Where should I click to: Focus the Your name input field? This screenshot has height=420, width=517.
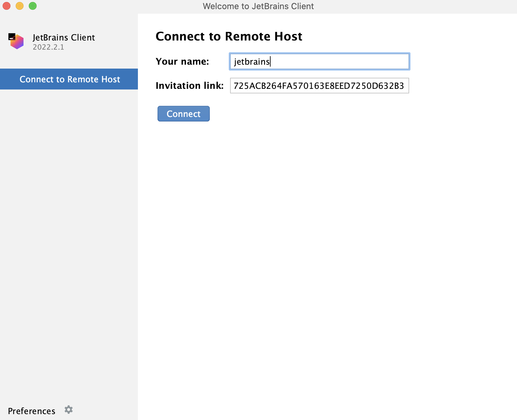pos(319,61)
